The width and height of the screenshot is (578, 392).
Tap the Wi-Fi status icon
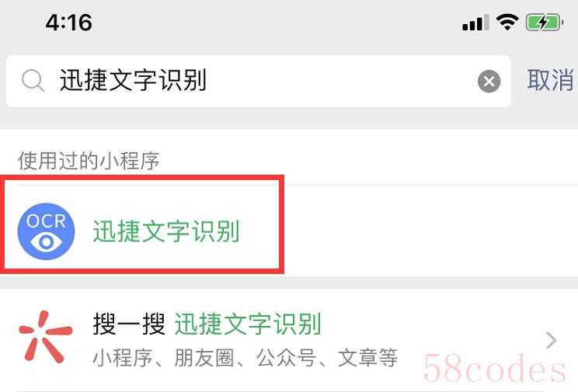pyautogui.click(x=507, y=23)
